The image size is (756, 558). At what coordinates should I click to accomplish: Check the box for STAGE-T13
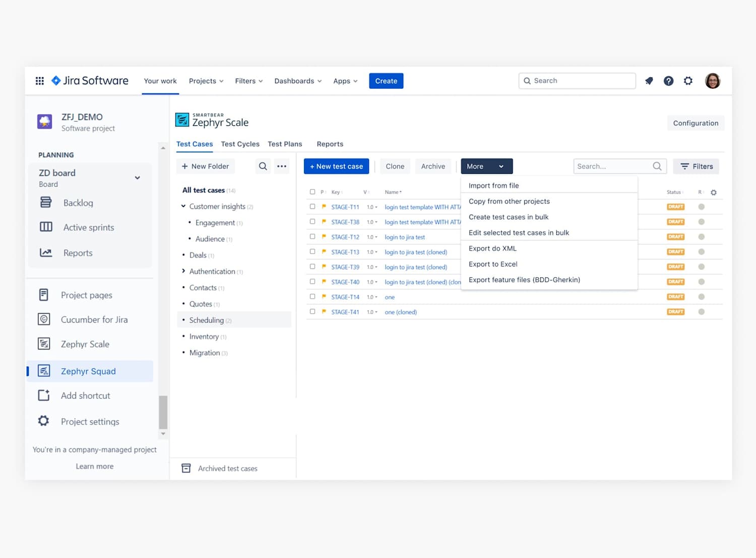(x=312, y=251)
